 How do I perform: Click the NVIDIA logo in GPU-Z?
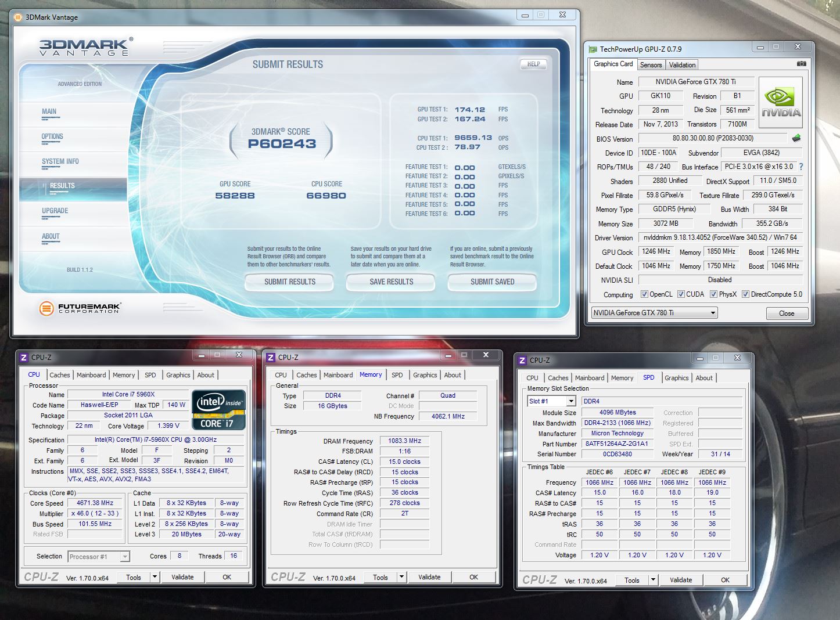(x=781, y=103)
